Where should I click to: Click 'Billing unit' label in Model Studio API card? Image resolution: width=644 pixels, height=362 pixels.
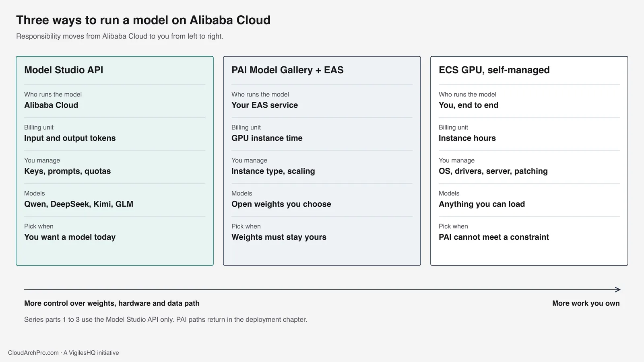click(x=39, y=127)
